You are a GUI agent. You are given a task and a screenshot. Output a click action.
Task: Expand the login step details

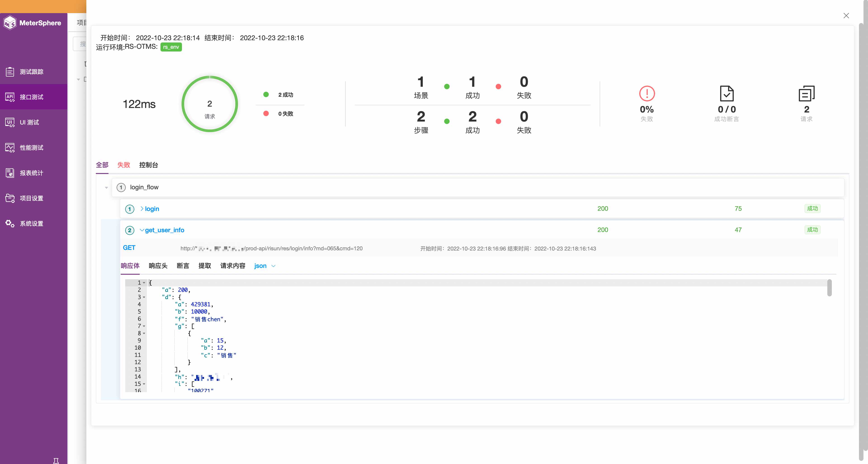[x=141, y=209]
